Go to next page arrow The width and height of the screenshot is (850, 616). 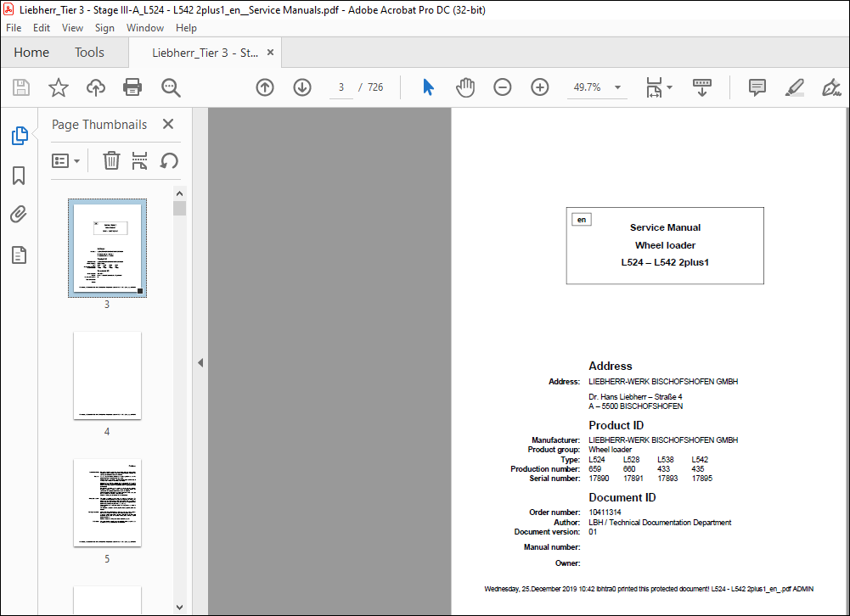pos(302,87)
